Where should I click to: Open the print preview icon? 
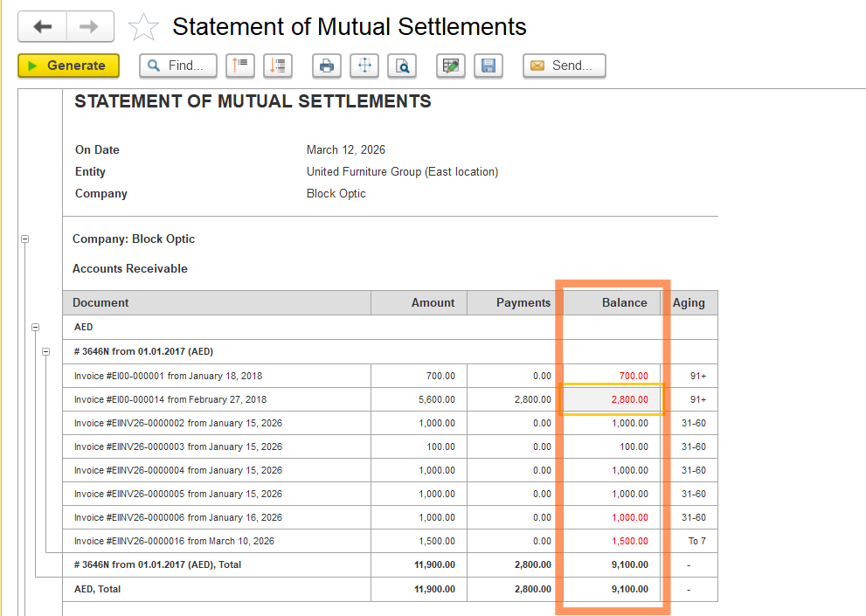pyautogui.click(x=402, y=66)
